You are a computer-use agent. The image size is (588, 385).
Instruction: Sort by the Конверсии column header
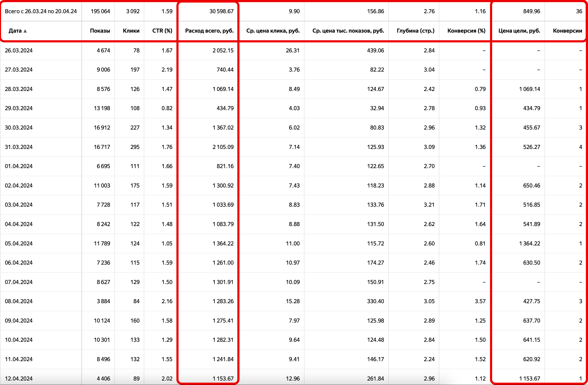(x=567, y=31)
